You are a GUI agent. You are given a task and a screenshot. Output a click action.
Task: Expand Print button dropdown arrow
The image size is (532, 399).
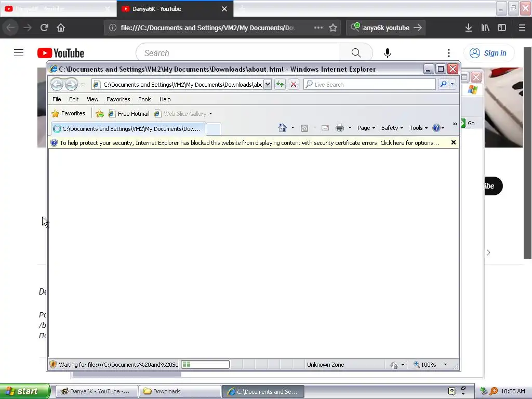350,128
